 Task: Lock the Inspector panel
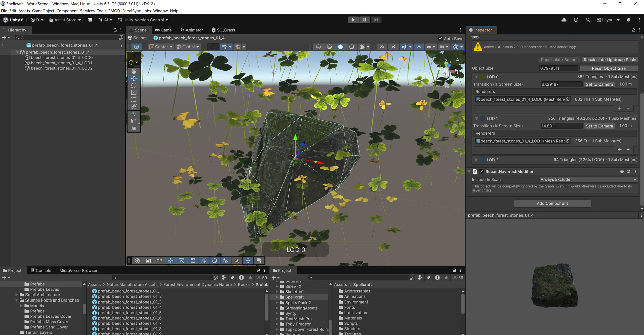633,30
